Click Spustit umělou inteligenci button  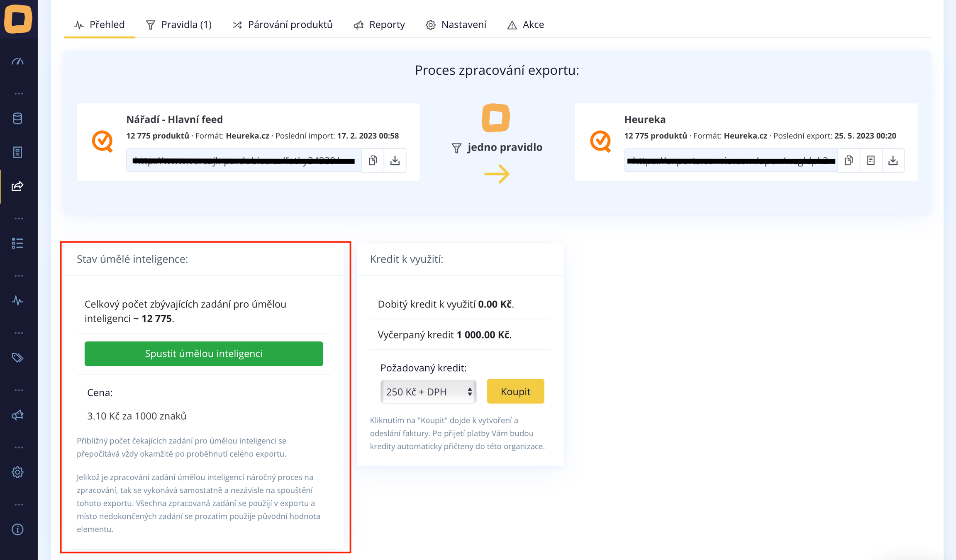(x=203, y=353)
